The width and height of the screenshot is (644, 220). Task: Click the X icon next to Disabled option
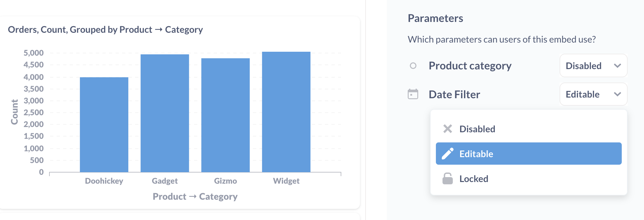(x=448, y=129)
